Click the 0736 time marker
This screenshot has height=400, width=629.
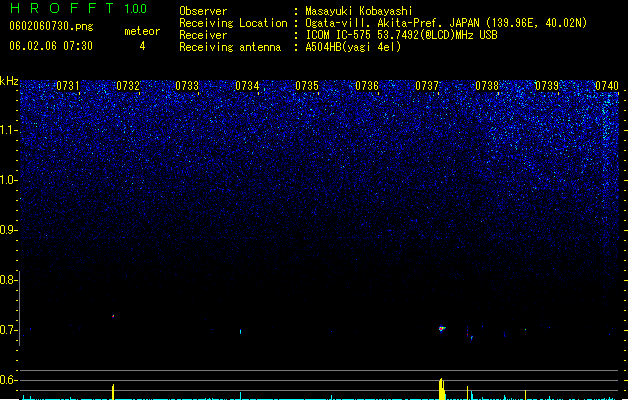367,86
